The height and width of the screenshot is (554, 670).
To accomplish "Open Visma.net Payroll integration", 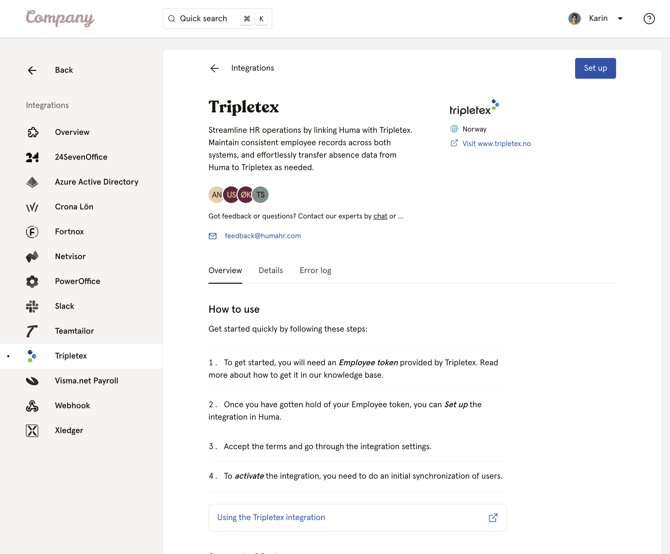I will pyautogui.click(x=86, y=381).
